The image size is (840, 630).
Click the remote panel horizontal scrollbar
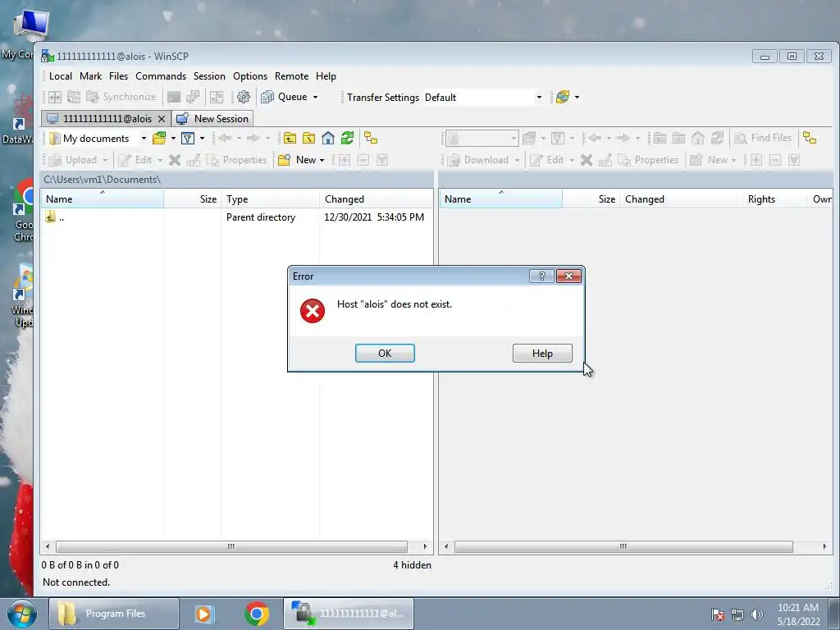pos(623,546)
